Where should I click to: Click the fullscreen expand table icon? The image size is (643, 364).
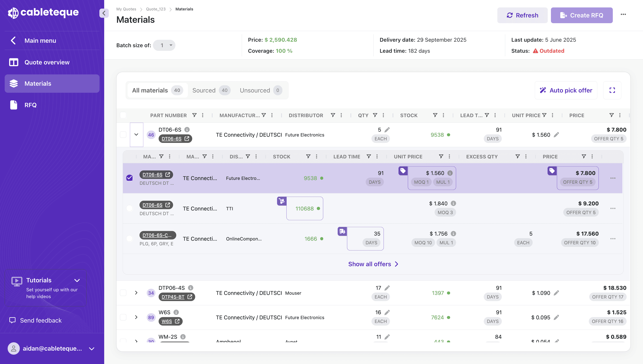click(x=612, y=90)
